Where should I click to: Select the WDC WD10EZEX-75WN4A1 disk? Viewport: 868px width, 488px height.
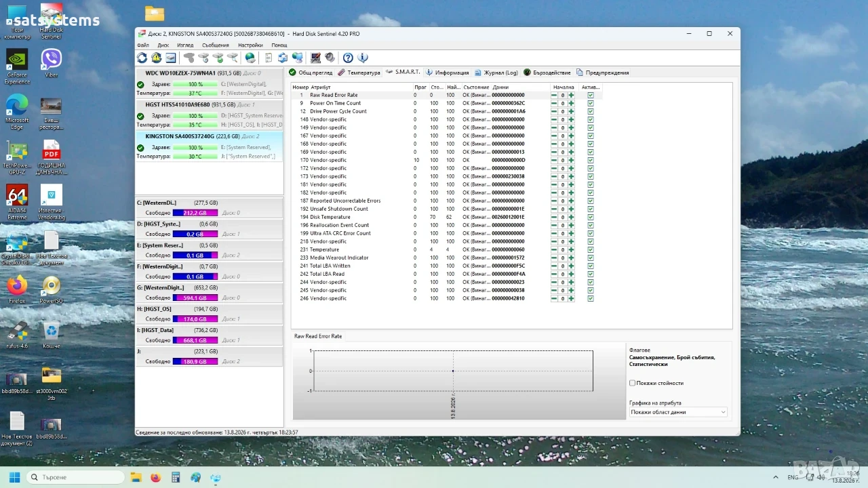[209, 84]
